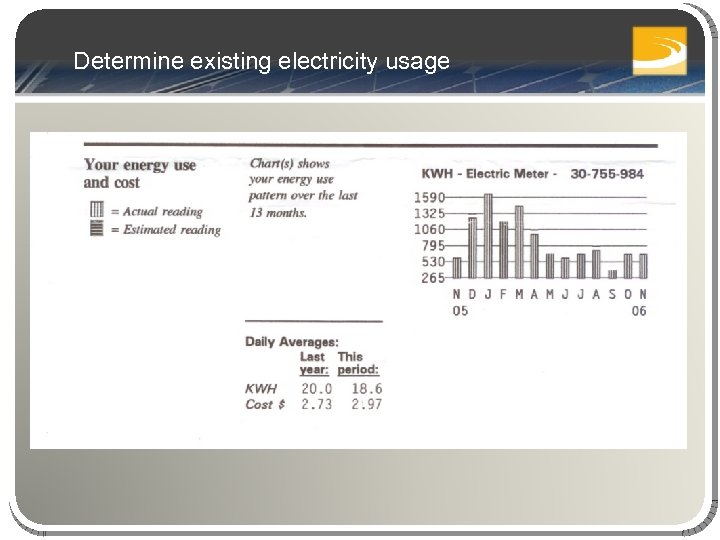Click the 'Your energy use and cost' heading
Image resolution: width=720 pixels, height=540 pixels.
(140, 173)
